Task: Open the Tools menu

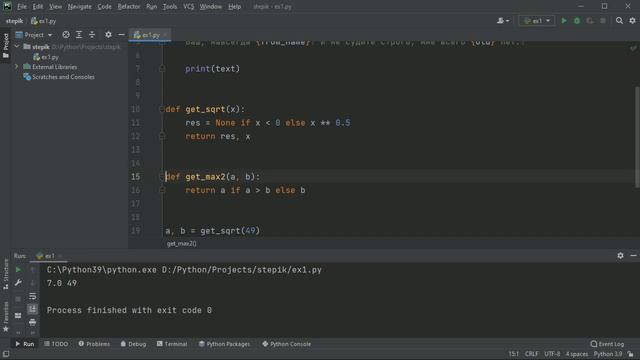Action: (170, 7)
